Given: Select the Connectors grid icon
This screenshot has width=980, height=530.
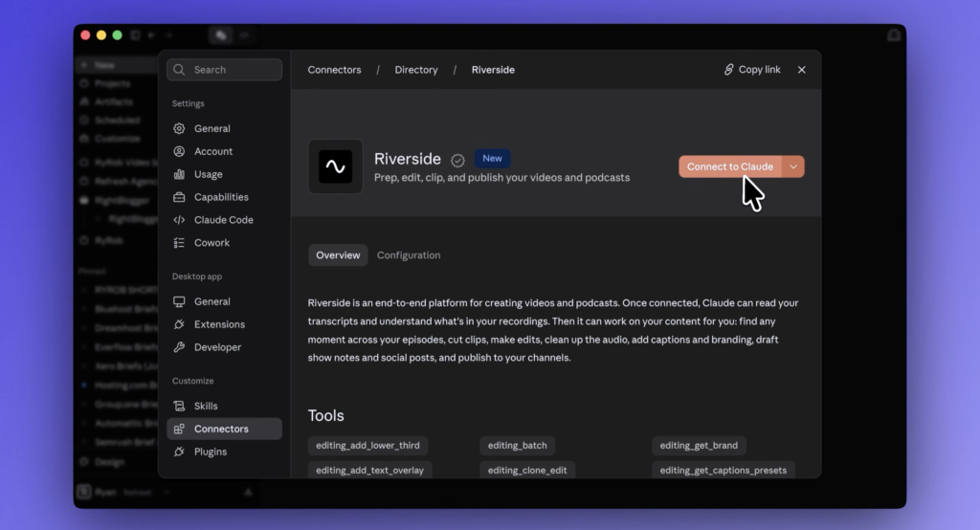Looking at the screenshot, I should (179, 429).
